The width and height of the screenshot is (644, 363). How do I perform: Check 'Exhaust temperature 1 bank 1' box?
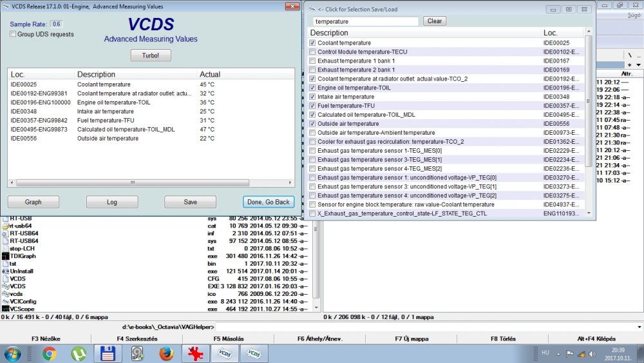(x=312, y=61)
